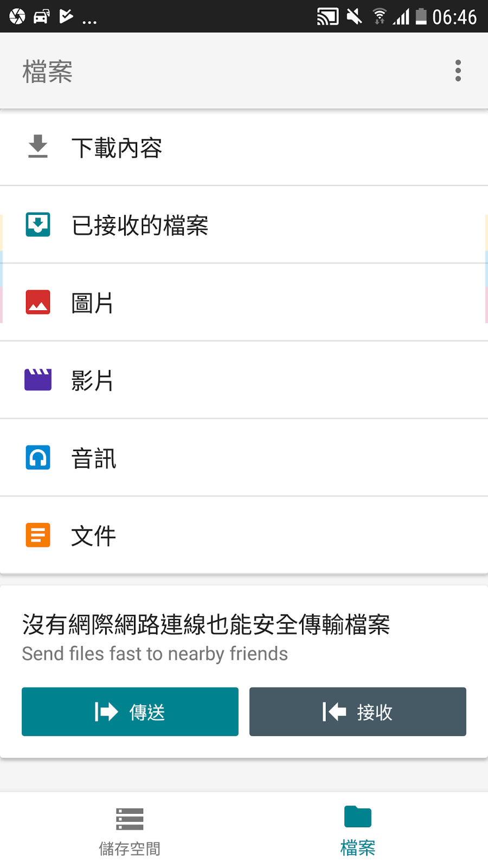
Task: Tap the storage list icon at bottom
Action: (130, 819)
